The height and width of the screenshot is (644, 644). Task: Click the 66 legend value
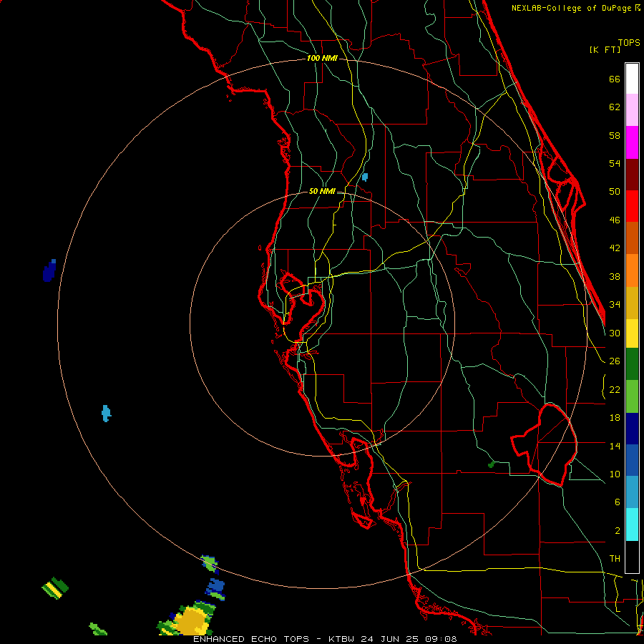pos(615,79)
